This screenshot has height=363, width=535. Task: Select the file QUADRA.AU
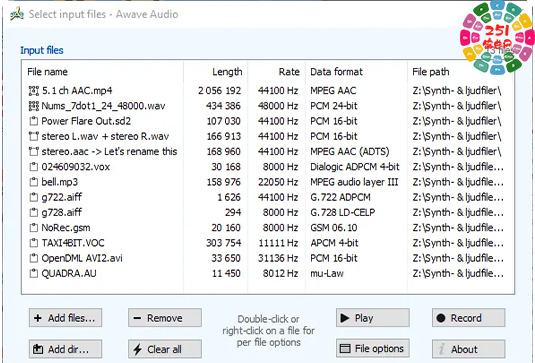click(69, 273)
